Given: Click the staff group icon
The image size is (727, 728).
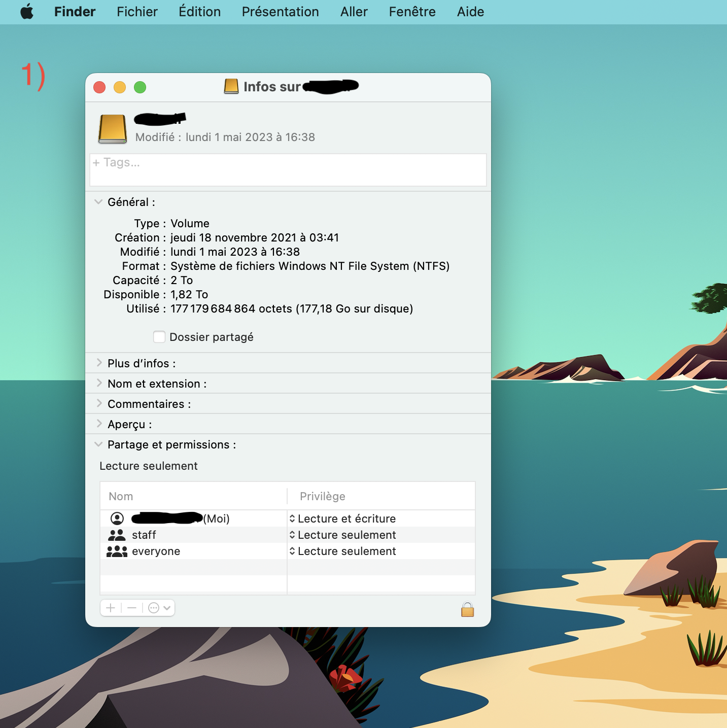Looking at the screenshot, I should [117, 535].
